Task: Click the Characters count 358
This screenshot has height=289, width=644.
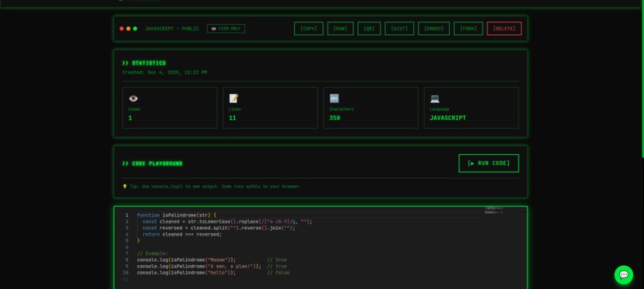Action: pyautogui.click(x=335, y=118)
